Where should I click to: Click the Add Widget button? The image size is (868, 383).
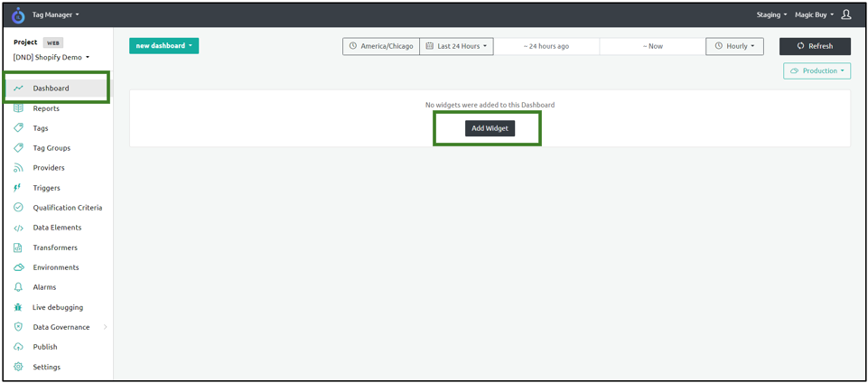(490, 128)
